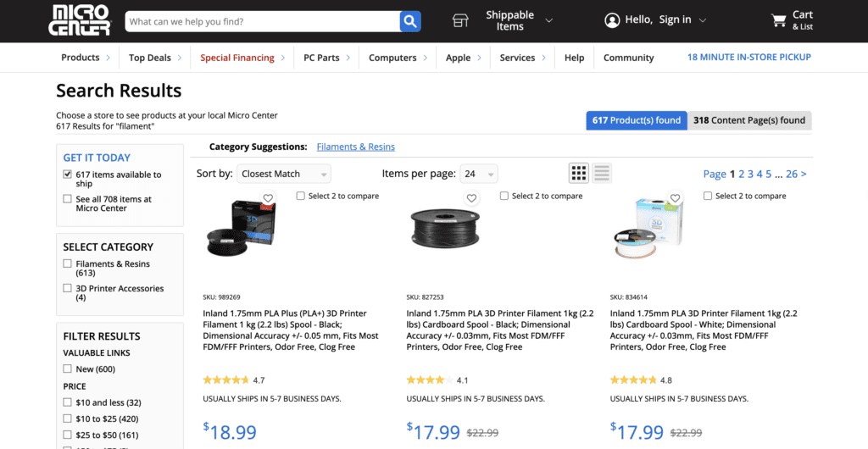Open the Sort by Closest Match dropdown
This screenshot has height=449, width=868.
pyautogui.click(x=284, y=174)
